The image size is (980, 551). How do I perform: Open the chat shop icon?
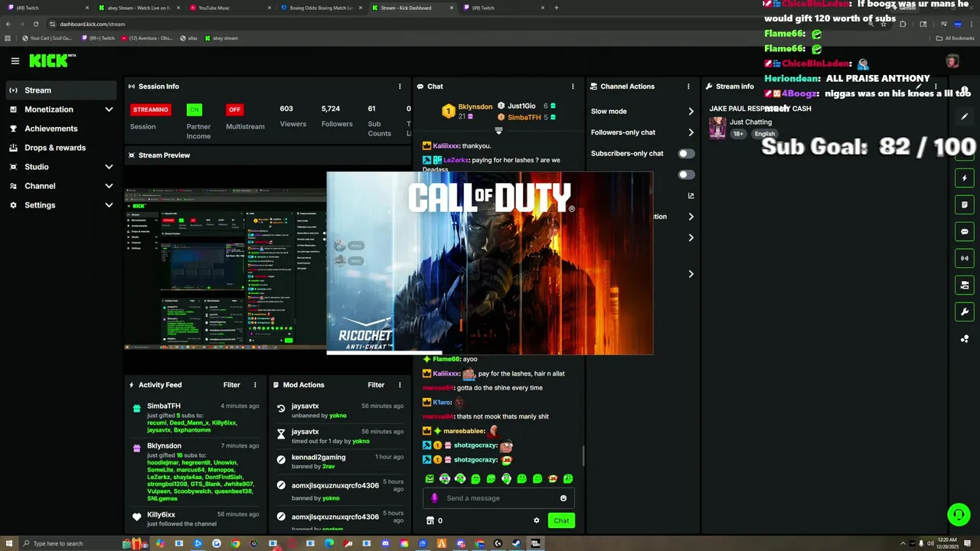click(430, 520)
